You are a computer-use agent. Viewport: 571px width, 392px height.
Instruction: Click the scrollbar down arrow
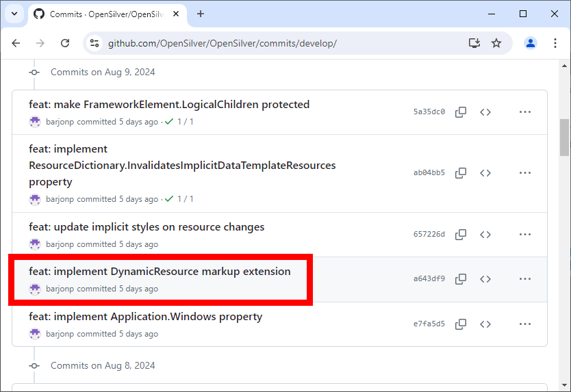pos(564,384)
